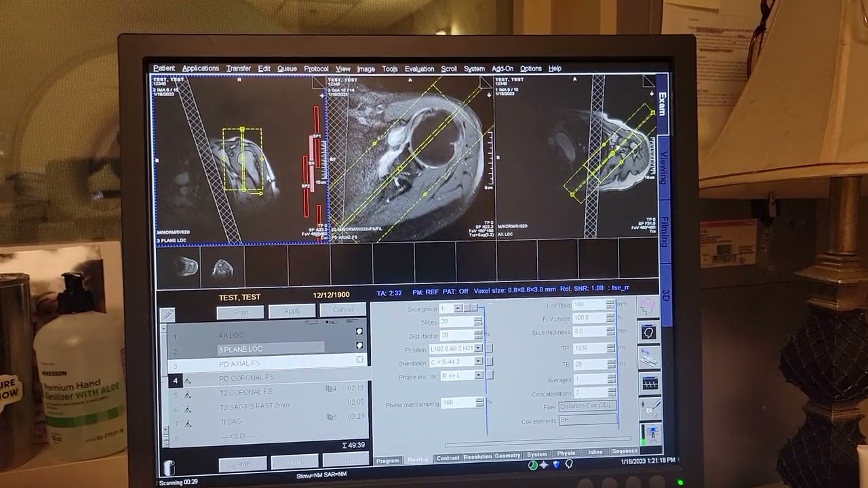Adjust the Slice thickness spinner

coord(611,331)
